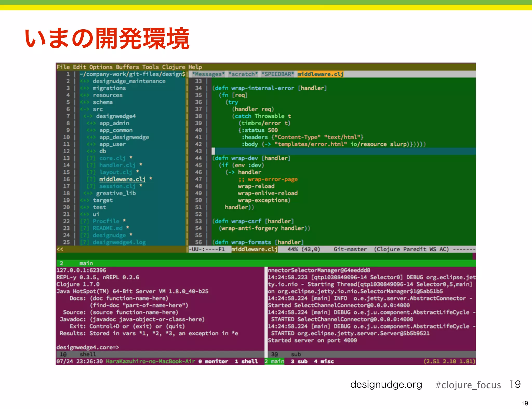
Task: Expand the test folder marker
Action: (84, 207)
